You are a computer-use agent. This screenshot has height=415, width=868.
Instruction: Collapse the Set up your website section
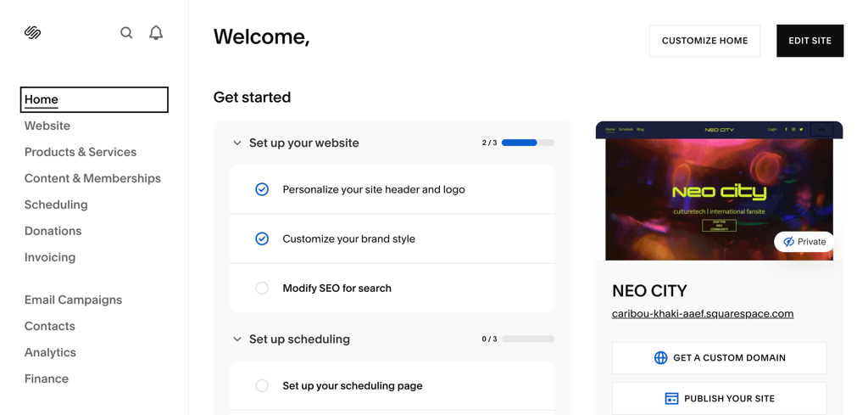(x=237, y=143)
